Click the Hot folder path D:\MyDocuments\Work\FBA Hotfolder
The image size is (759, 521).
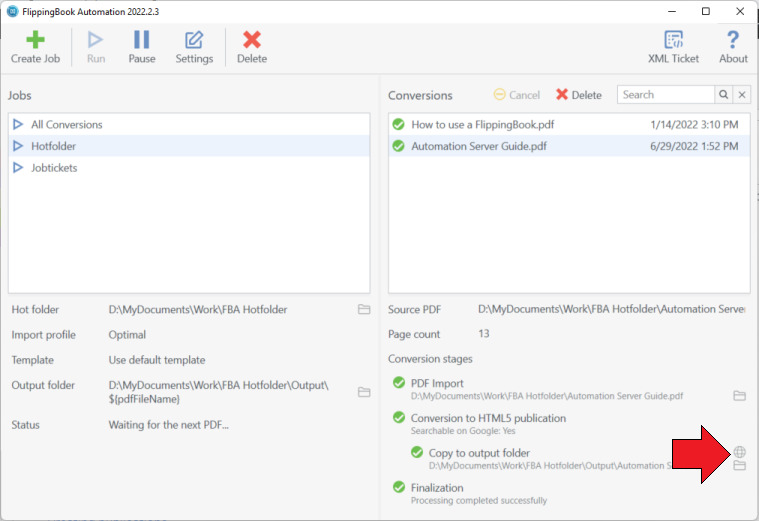point(197,309)
